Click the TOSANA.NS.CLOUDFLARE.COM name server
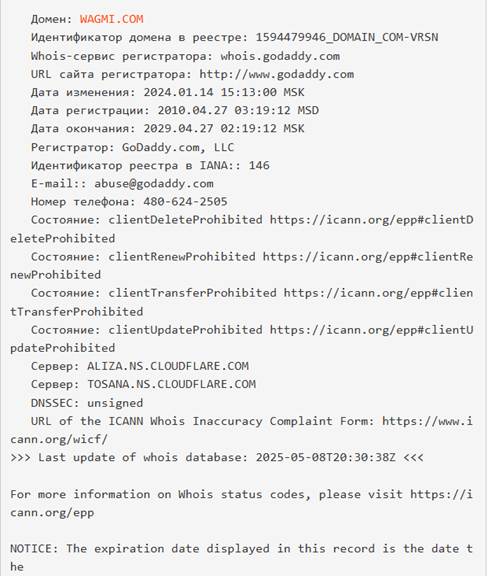The width and height of the screenshot is (492, 576). pyautogui.click(x=172, y=384)
